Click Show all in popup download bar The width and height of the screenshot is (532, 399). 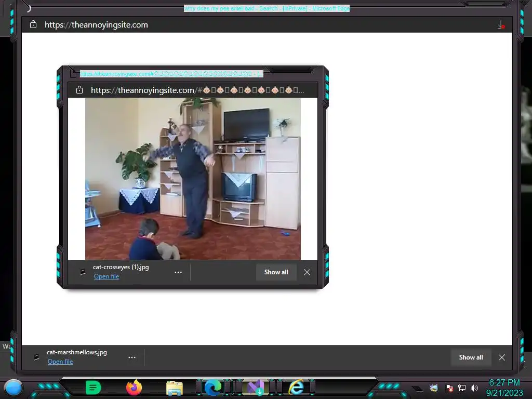tap(276, 272)
